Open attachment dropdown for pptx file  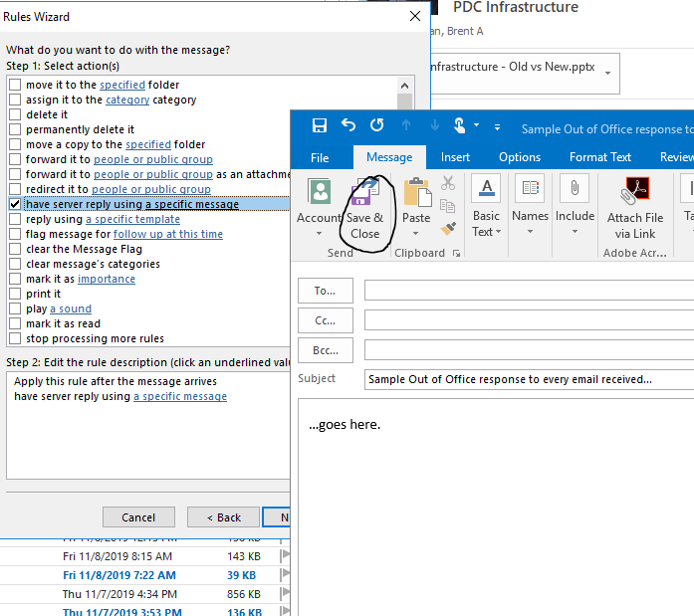(x=608, y=73)
